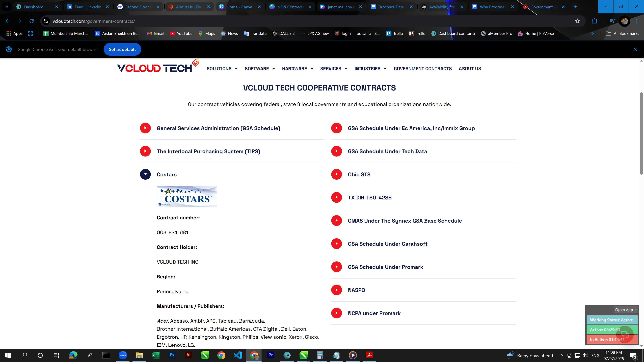Show more bookmarks chevron

tap(592, 34)
